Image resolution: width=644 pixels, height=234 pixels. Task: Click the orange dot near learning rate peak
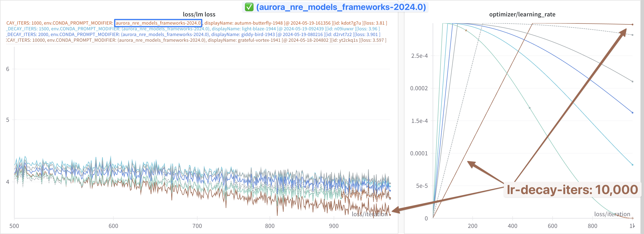[x=466, y=30]
